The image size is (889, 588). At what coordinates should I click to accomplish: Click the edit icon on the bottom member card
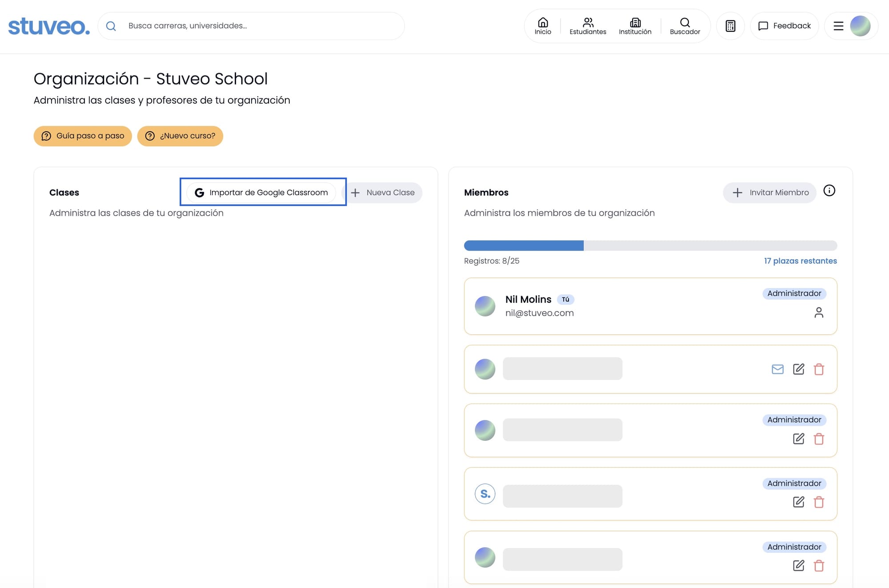(798, 566)
